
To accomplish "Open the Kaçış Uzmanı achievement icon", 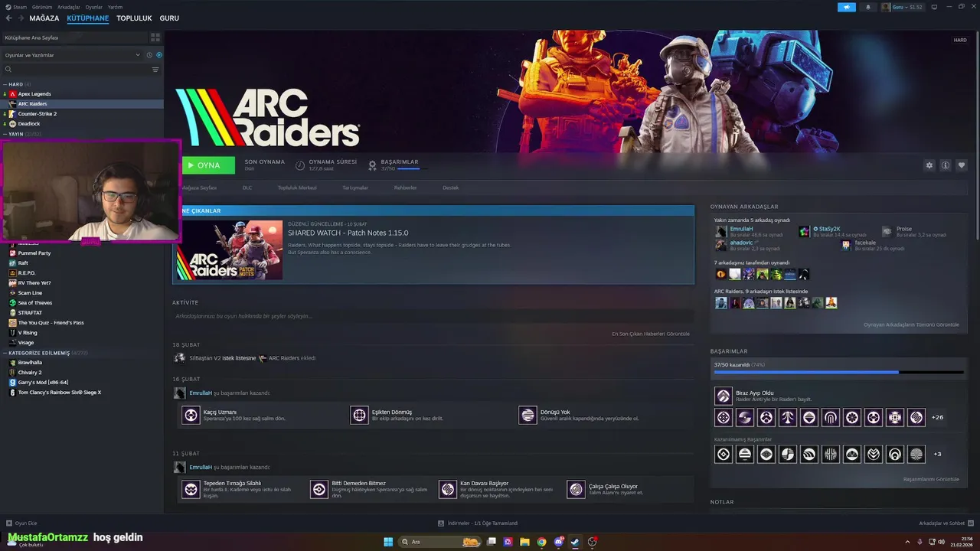I will click(x=191, y=415).
